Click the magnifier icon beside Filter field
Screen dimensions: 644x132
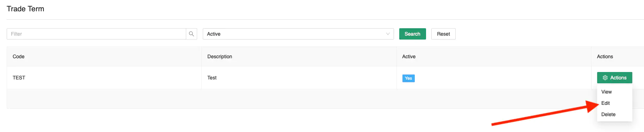click(192, 34)
